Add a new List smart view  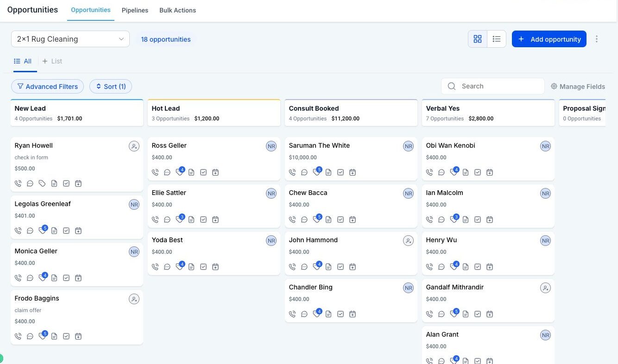pyautogui.click(x=52, y=61)
